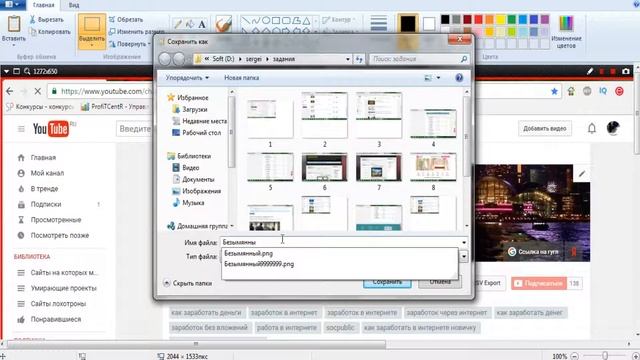Open the YouTube account avatar
Viewport: 640px width, 360px height.
click(613, 129)
